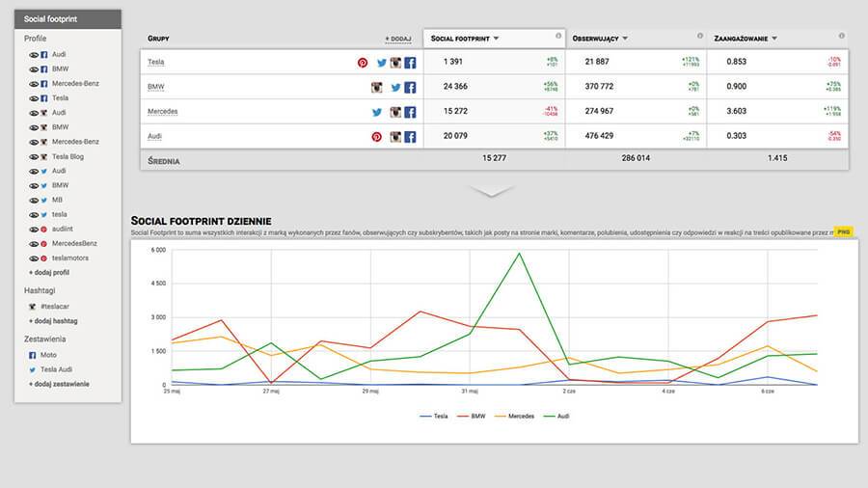Open Tesla group's Facebook icon in table
Viewport: 868px width, 488px height.
410,63
